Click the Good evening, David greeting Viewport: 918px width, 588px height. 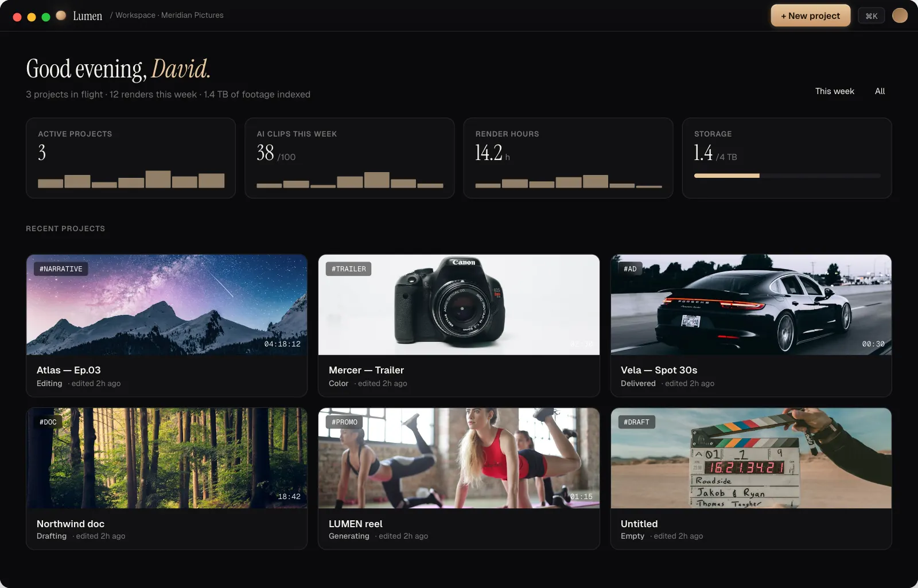tap(118, 69)
